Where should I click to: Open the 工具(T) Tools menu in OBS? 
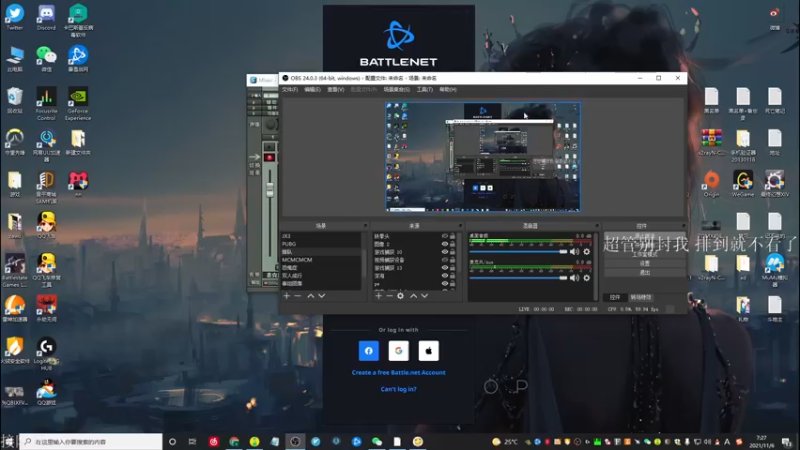click(x=424, y=89)
